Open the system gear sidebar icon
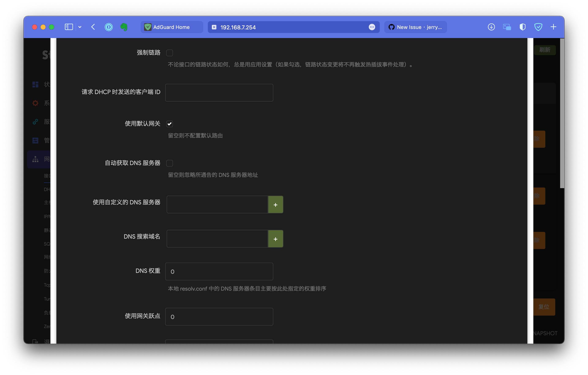The height and width of the screenshot is (375, 588). (35, 103)
